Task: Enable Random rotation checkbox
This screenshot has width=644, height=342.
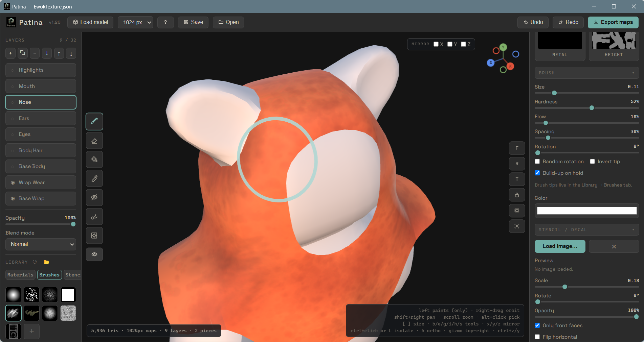Action: 537,162
